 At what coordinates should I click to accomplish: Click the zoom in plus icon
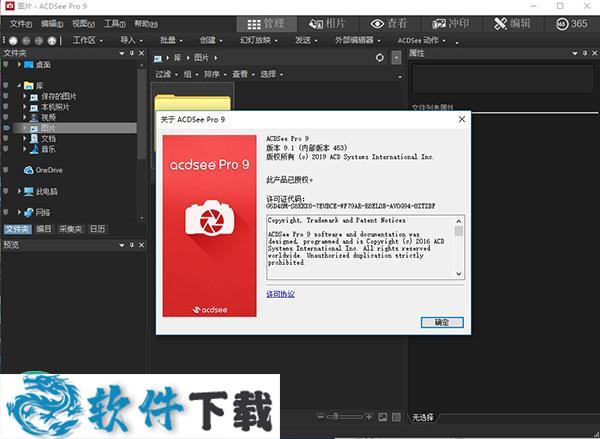coord(369,417)
